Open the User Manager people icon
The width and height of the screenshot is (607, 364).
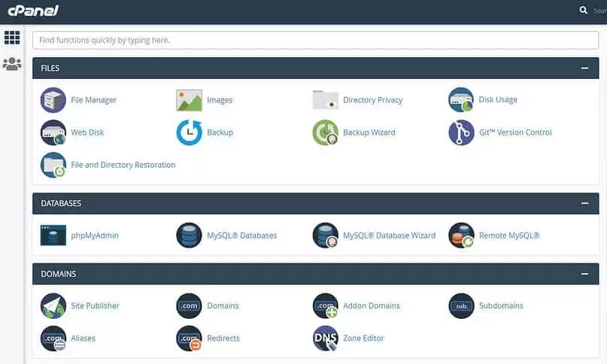(12, 64)
